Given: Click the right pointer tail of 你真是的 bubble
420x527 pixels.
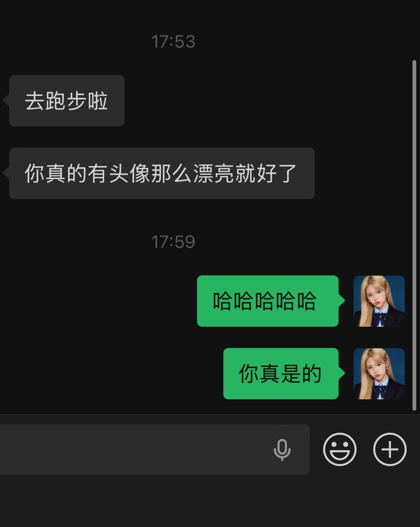Looking at the screenshot, I should click(x=342, y=373).
